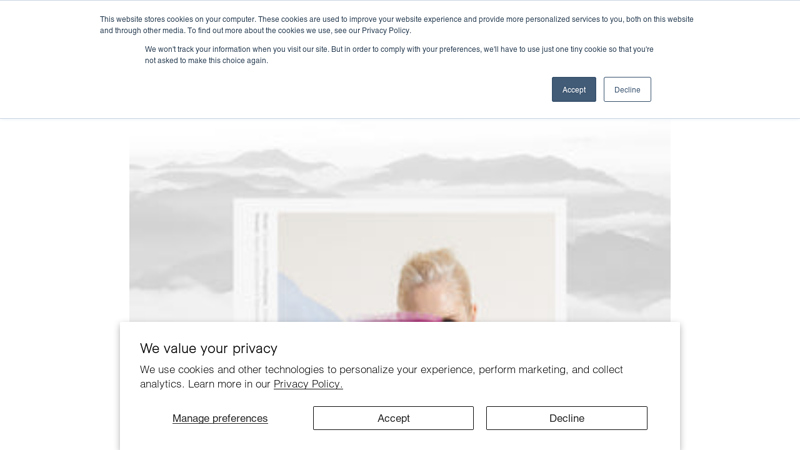Click Accept in the privacy dialog
800x450 pixels.
(x=393, y=418)
